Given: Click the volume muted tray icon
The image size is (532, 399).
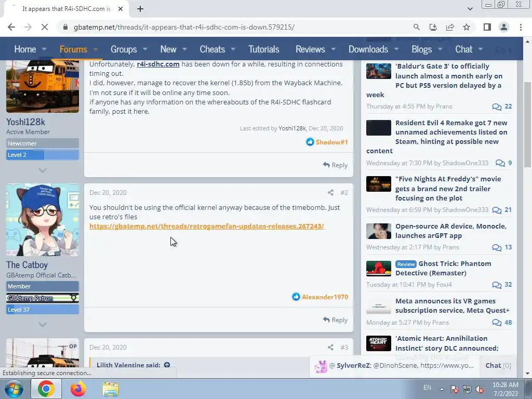Looking at the screenshot, I should pyautogui.click(x=480, y=389).
